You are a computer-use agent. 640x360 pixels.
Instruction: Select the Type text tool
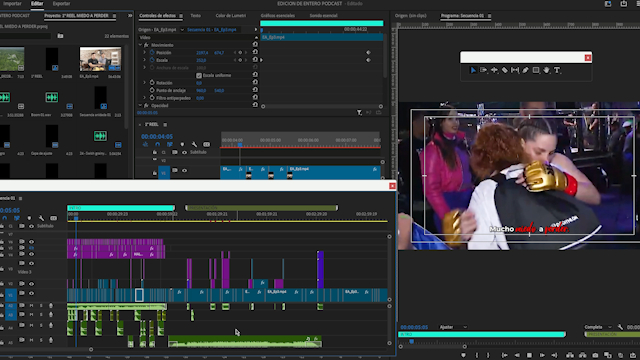pyautogui.click(x=557, y=70)
